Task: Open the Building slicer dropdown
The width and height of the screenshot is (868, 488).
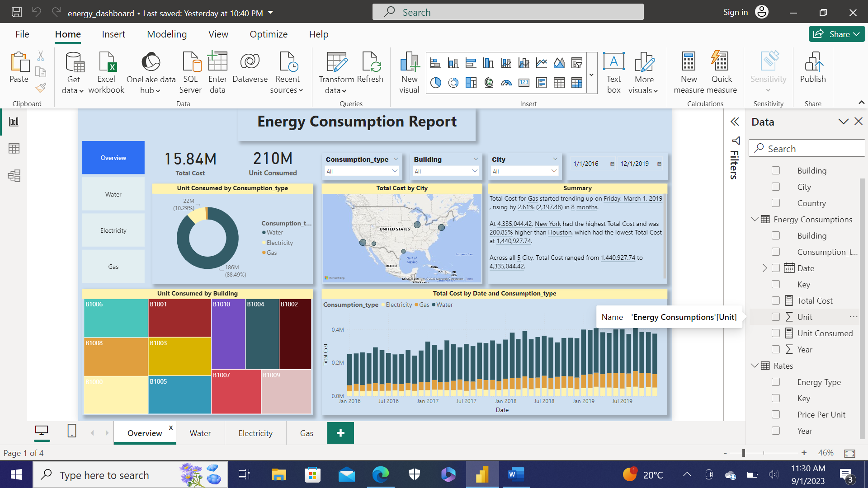Action: point(474,171)
